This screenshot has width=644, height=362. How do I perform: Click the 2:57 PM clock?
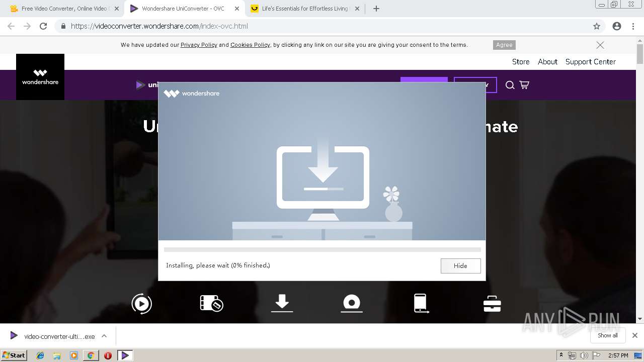(618, 355)
